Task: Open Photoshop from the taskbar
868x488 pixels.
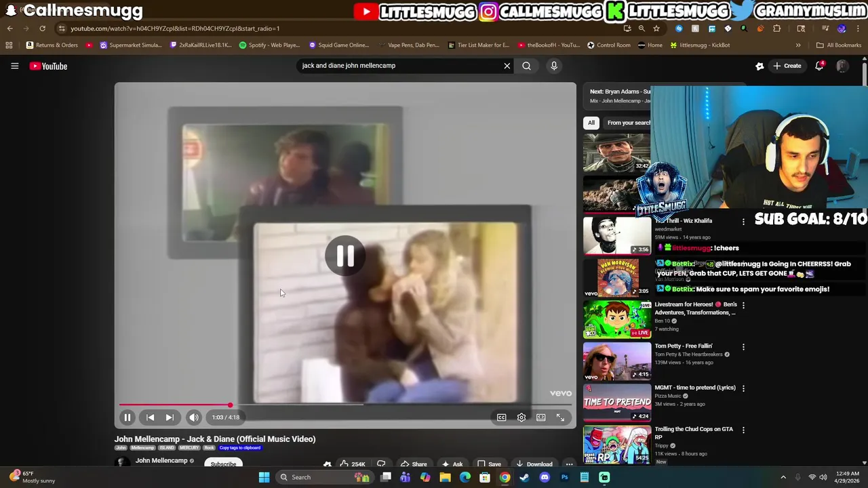Action: click(564, 477)
